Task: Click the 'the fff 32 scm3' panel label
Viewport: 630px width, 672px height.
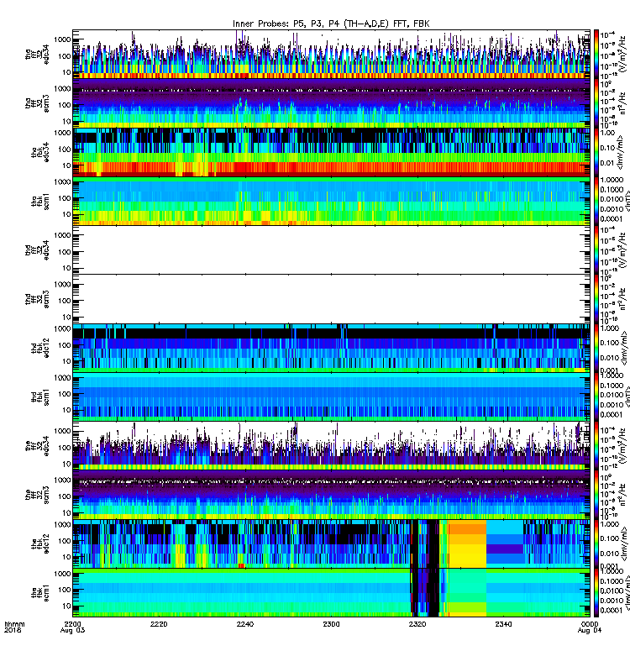Action: coord(37,495)
